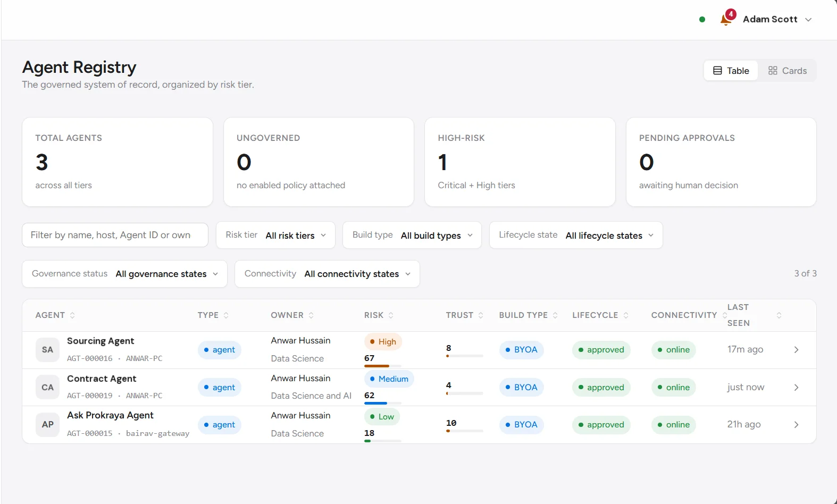Click Sourcing Agent risk score bar
The width and height of the screenshot is (837, 504).
tap(383, 366)
